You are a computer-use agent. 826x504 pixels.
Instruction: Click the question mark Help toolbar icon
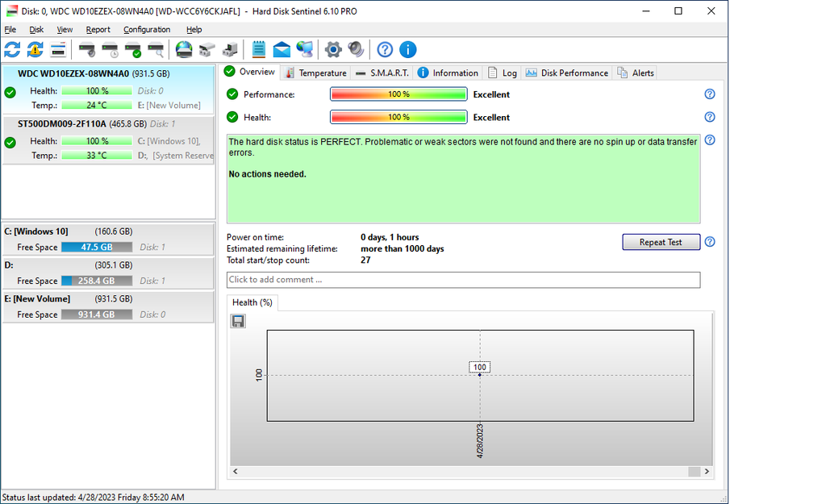[x=385, y=49]
